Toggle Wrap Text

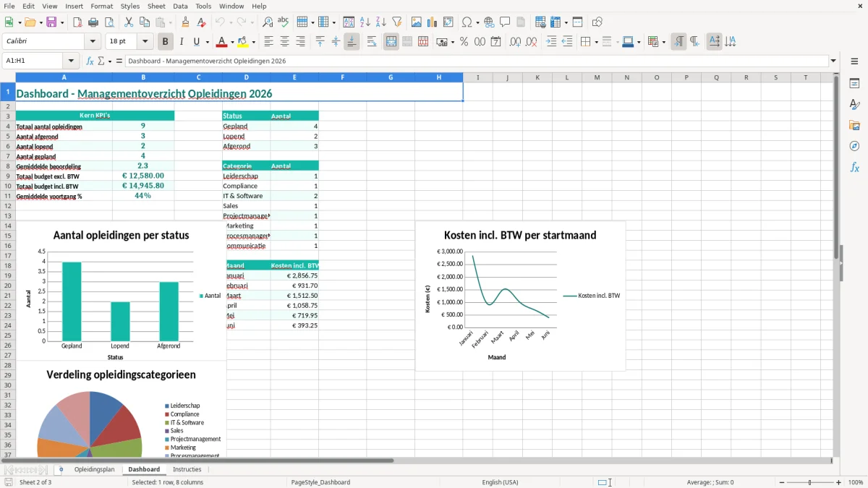[x=372, y=42]
